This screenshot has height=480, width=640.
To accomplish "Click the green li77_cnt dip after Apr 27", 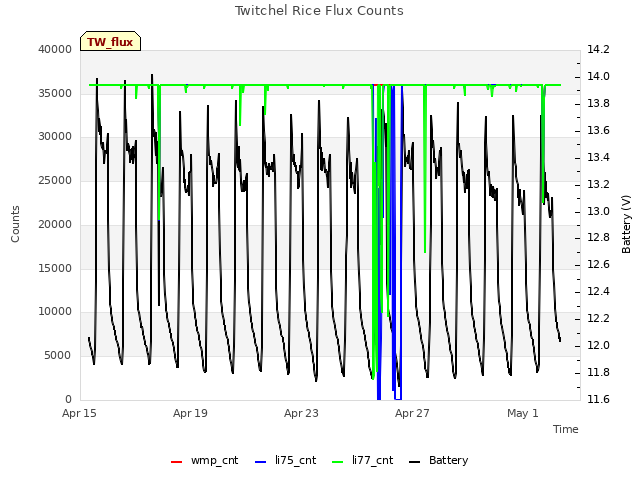I will pyautogui.click(x=425, y=169).
